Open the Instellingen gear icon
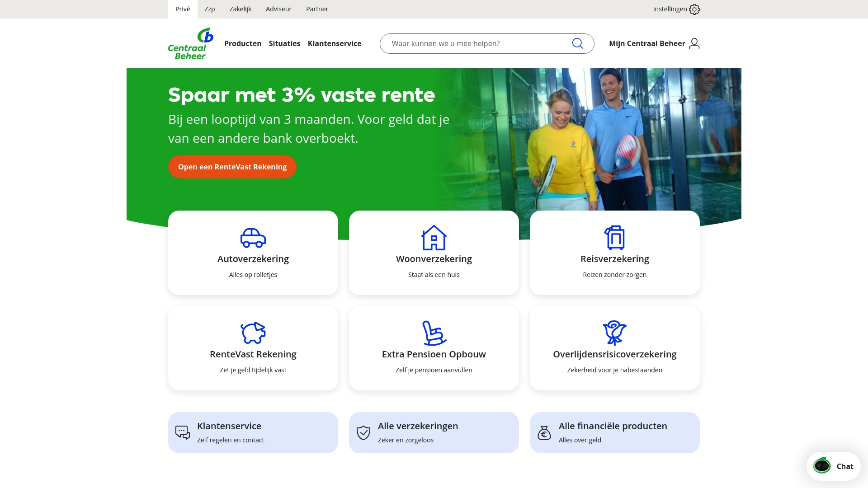Screen dimensions: 868x488 click(694, 9)
